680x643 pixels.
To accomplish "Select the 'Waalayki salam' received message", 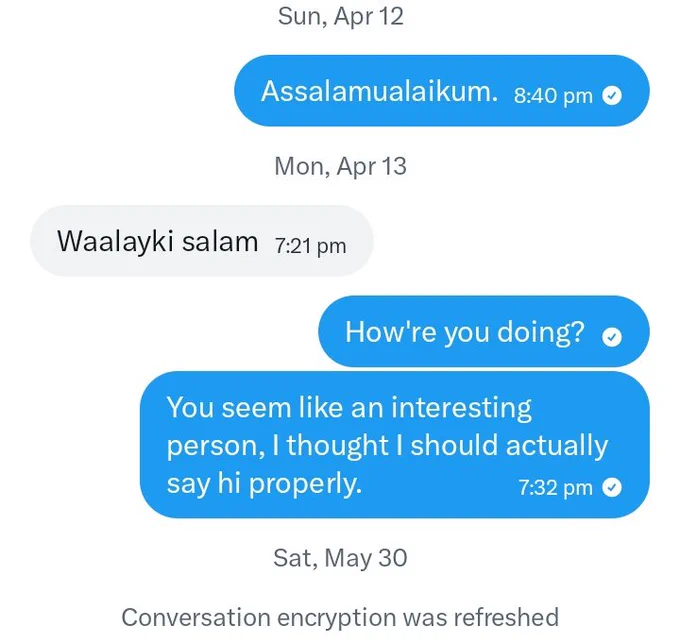I will point(202,241).
